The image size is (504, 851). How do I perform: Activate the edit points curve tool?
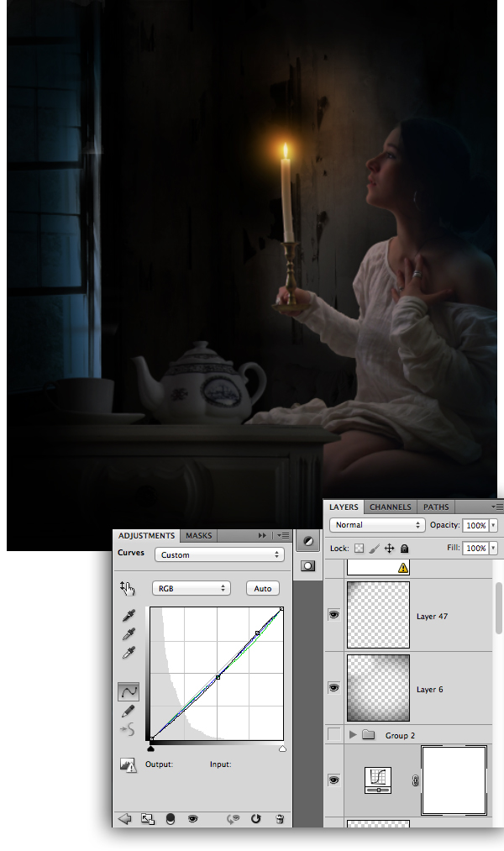[129, 691]
